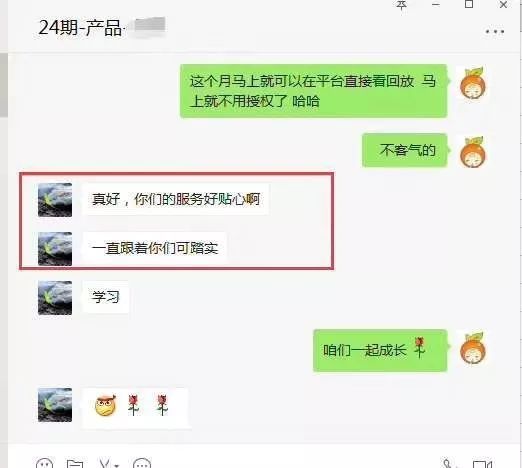Click the 一直跟着你们可踏实 message
The width and height of the screenshot is (522, 468).
tap(155, 248)
